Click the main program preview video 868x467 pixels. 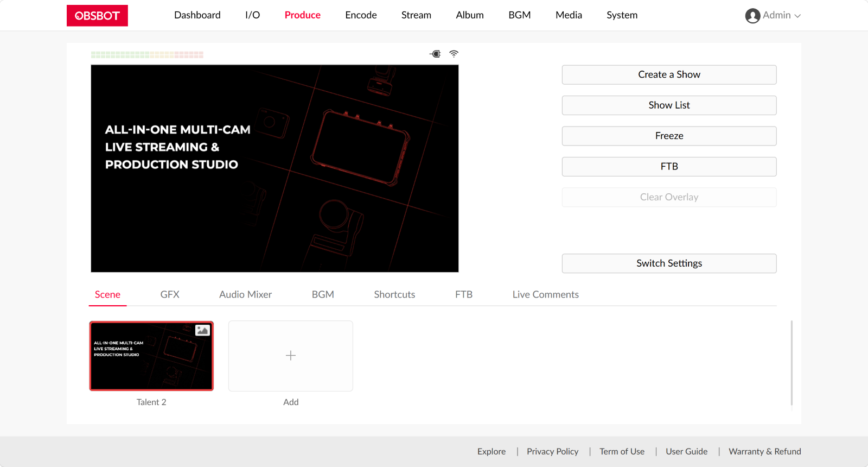[275, 168]
